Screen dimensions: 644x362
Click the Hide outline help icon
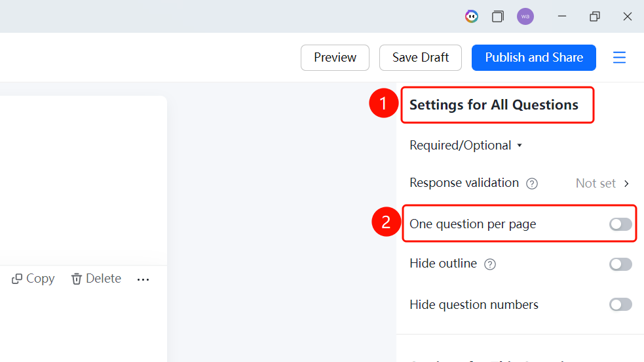490,264
